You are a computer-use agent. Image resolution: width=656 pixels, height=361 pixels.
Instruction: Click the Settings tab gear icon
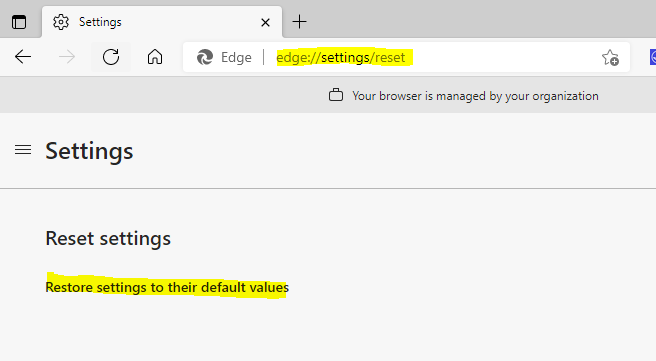coord(61,22)
